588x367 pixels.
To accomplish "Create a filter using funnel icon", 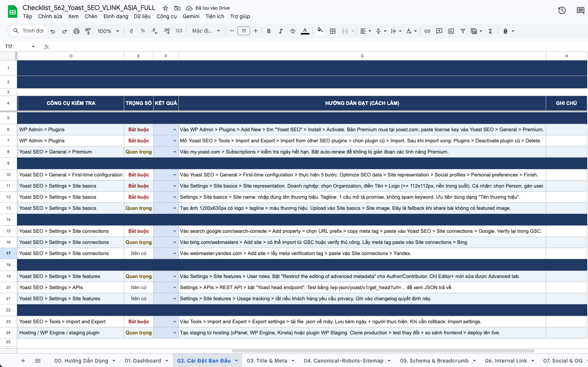I will tap(463, 31).
